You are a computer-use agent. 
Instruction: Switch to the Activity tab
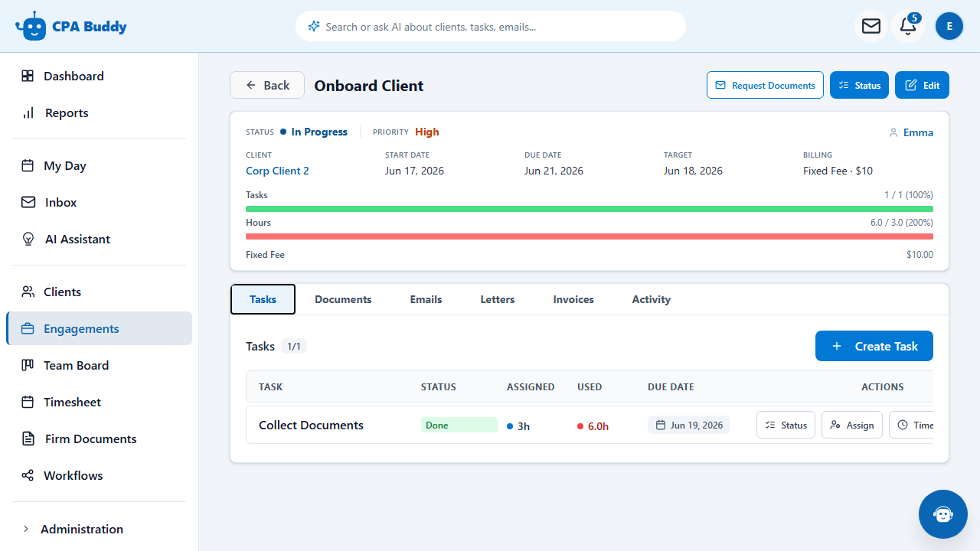[x=652, y=299]
